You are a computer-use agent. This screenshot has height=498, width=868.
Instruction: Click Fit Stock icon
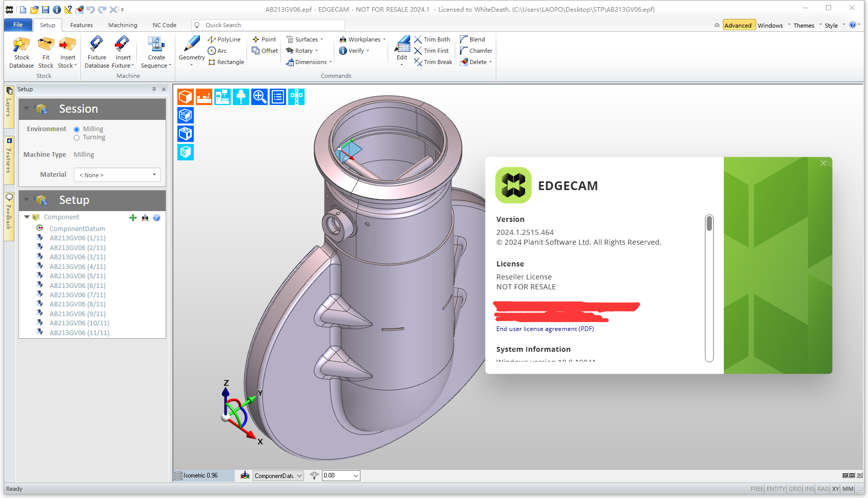[x=46, y=52]
